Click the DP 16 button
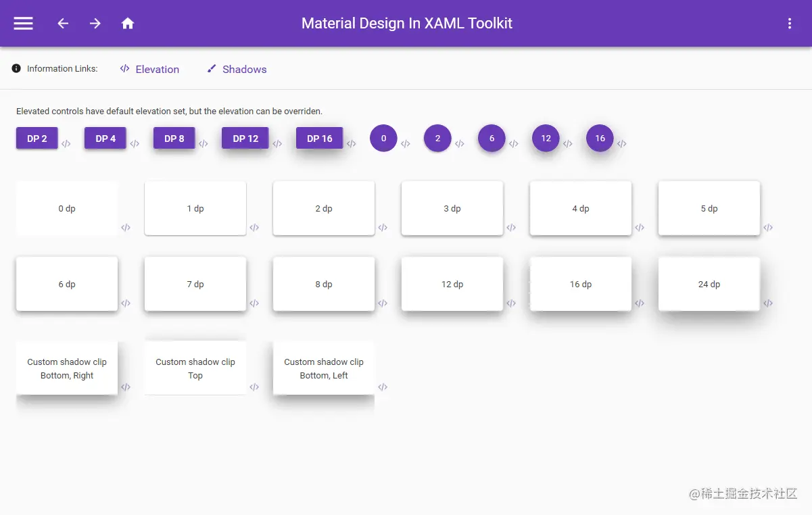This screenshot has width=812, height=515. (320, 139)
